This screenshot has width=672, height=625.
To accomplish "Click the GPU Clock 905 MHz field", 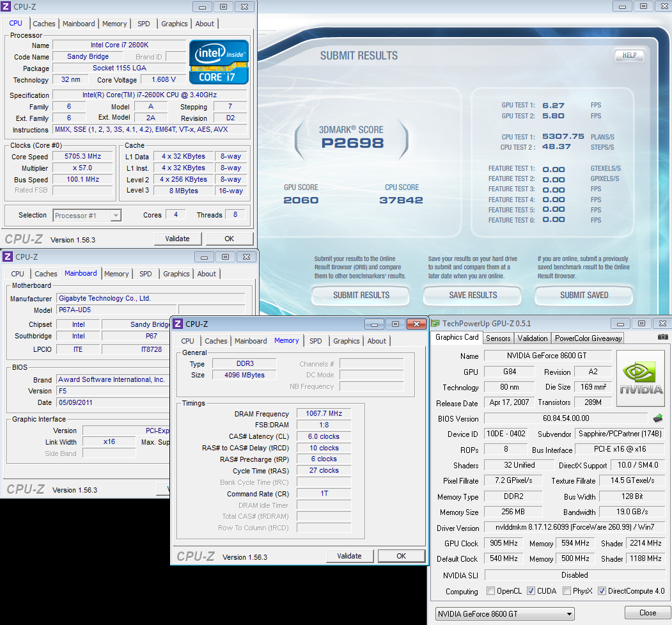I will (x=504, y=543).
